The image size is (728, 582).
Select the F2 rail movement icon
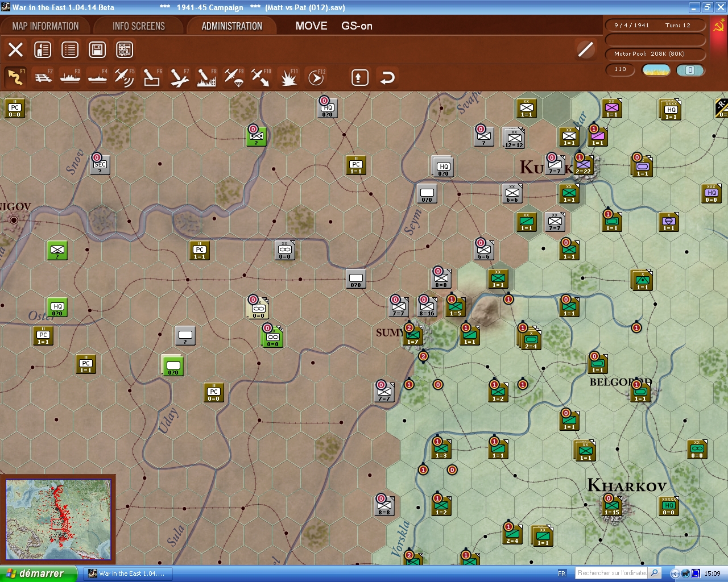43,77
